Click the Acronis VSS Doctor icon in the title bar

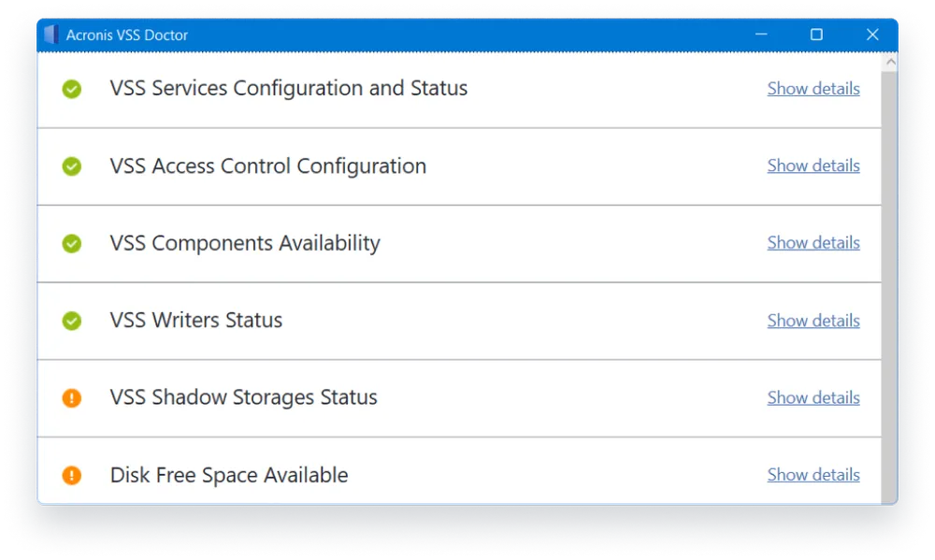coord(50,35)
